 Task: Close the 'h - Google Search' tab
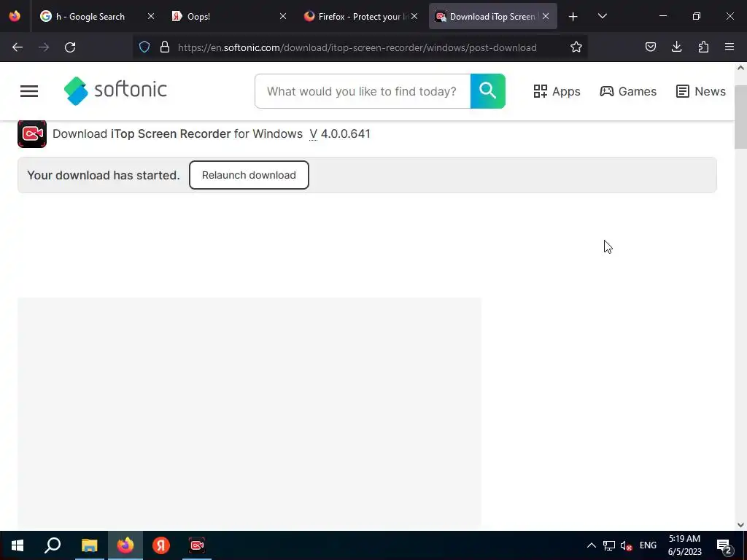point(150,16)
